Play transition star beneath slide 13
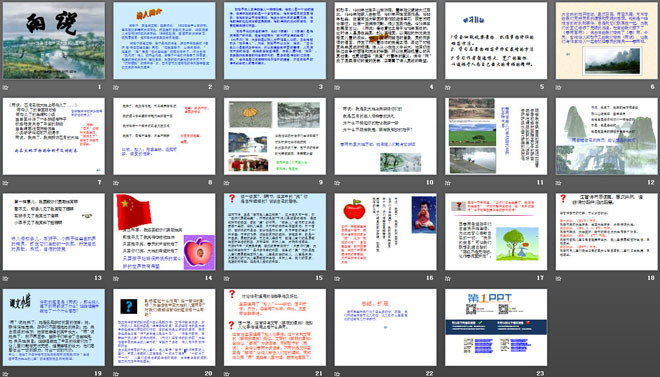This screenshot has width=660, height=377. click(5, 279)
